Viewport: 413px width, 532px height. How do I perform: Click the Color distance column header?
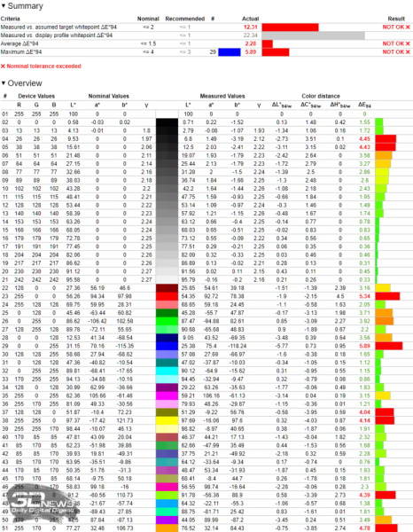[x=321, y=96]
